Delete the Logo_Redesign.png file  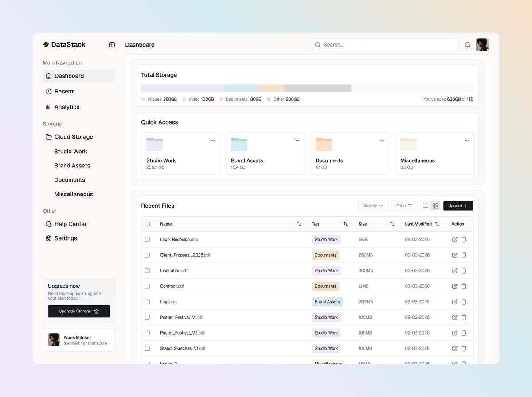pyautogui.click(x=464, y=239)
